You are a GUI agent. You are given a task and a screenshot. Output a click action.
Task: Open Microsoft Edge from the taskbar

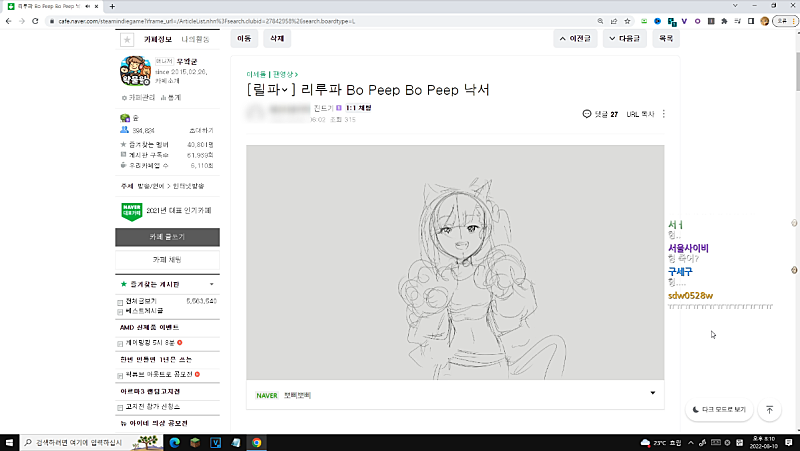174,441
